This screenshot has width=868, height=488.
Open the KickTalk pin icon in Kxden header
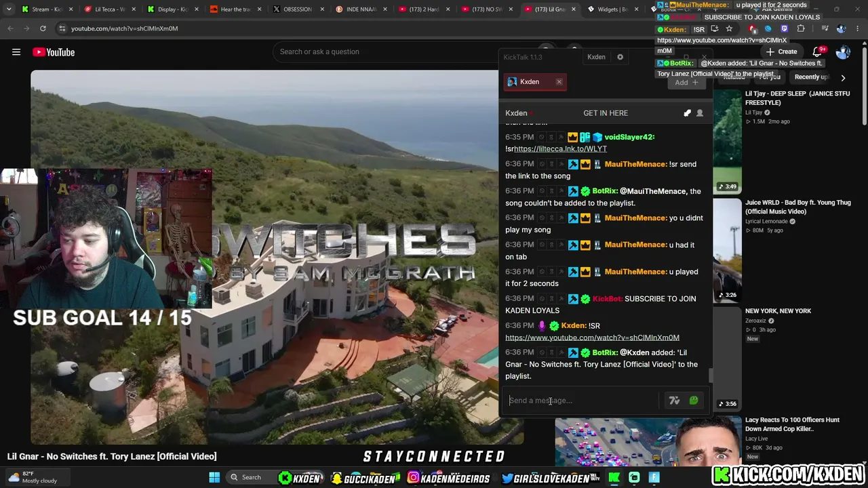point(687,113)
